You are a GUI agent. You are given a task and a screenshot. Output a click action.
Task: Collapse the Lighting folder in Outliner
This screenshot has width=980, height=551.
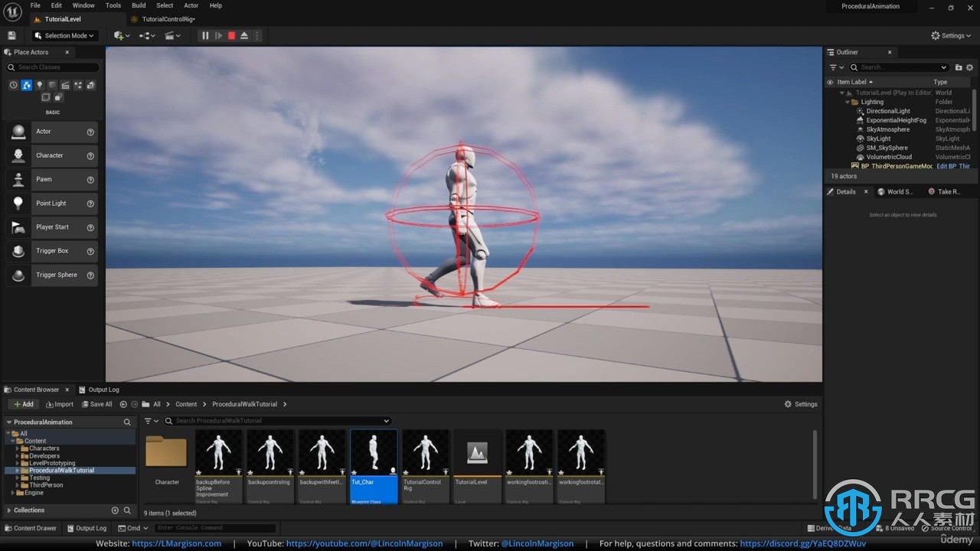[x=848, y=102]
